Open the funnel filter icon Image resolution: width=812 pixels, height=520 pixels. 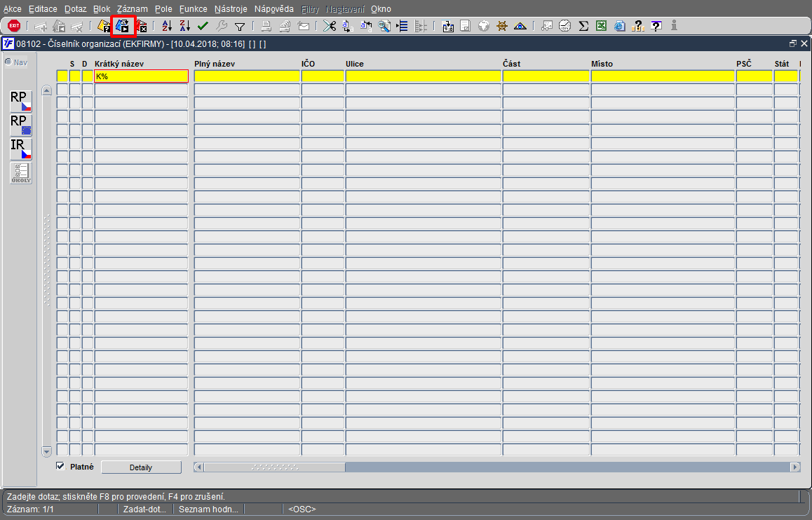coord(239,27)
